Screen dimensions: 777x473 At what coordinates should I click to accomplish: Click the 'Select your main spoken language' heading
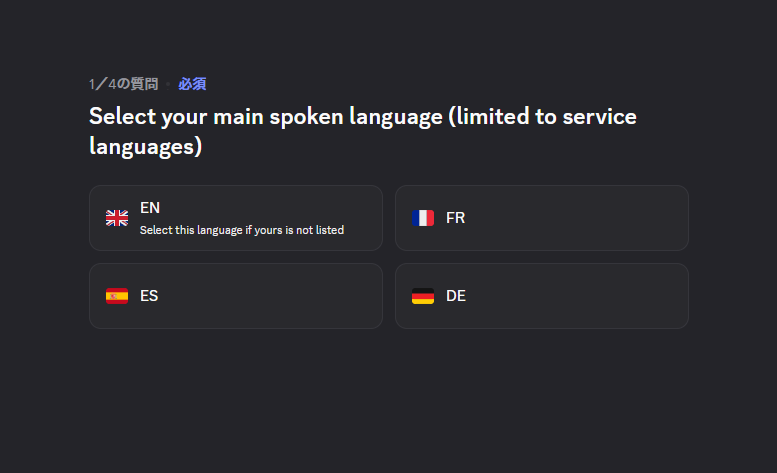(x=266, y=117)
